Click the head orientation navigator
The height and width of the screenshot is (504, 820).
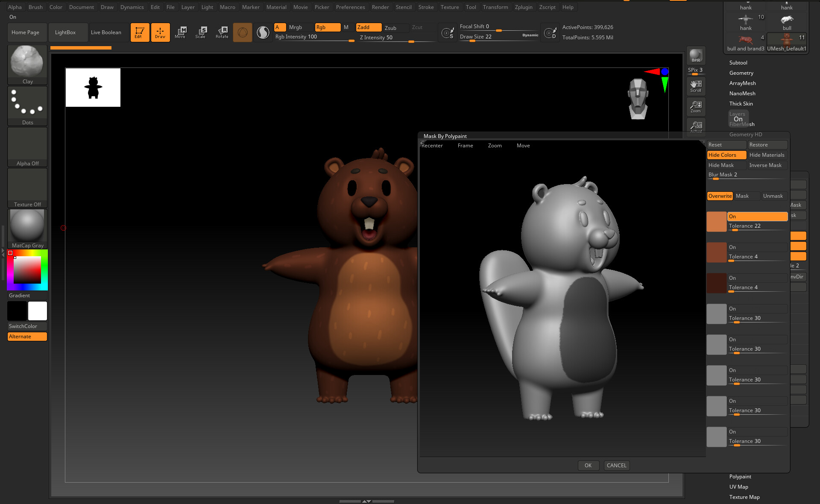click(638, 99)
